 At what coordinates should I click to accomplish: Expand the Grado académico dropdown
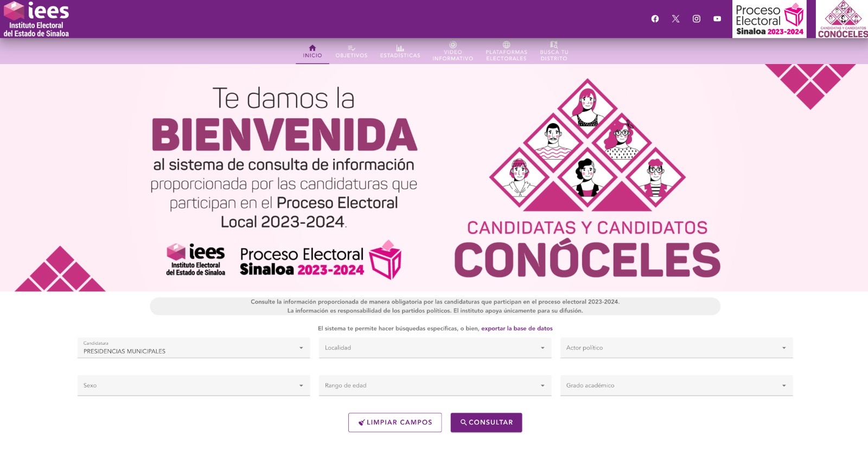(676, 385)
